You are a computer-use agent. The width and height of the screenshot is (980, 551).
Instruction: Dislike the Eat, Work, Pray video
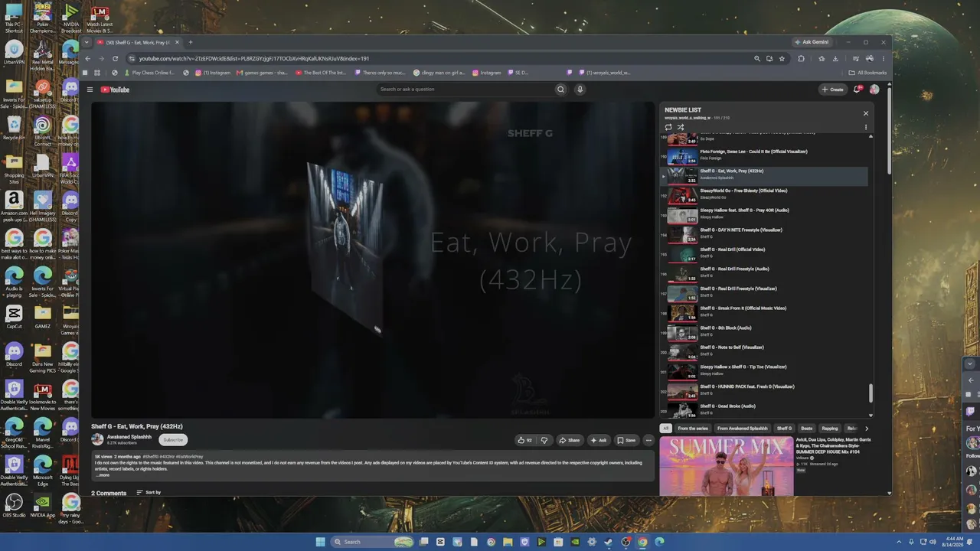(x=544, y=440)
